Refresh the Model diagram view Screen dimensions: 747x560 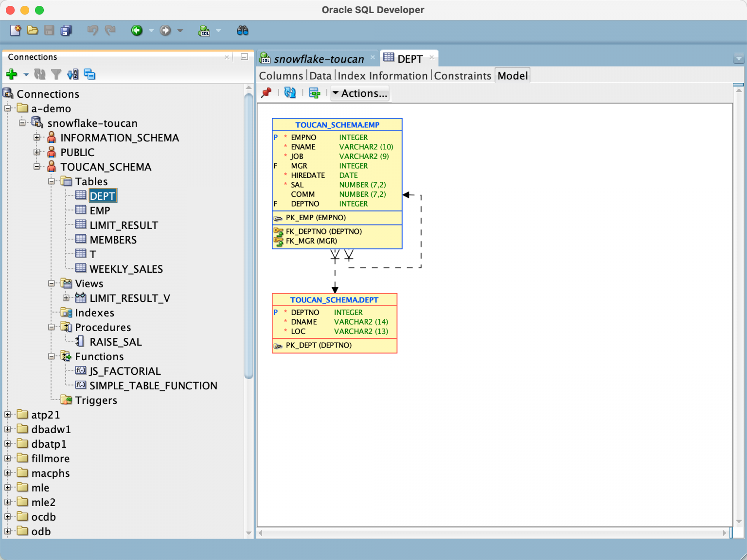click(x=290, y=93)
